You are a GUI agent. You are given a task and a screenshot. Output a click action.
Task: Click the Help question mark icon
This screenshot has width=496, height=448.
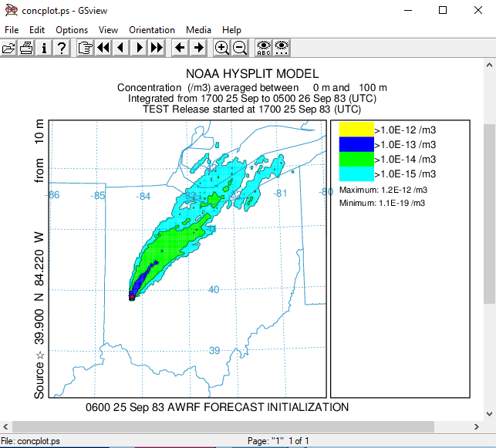62,48
